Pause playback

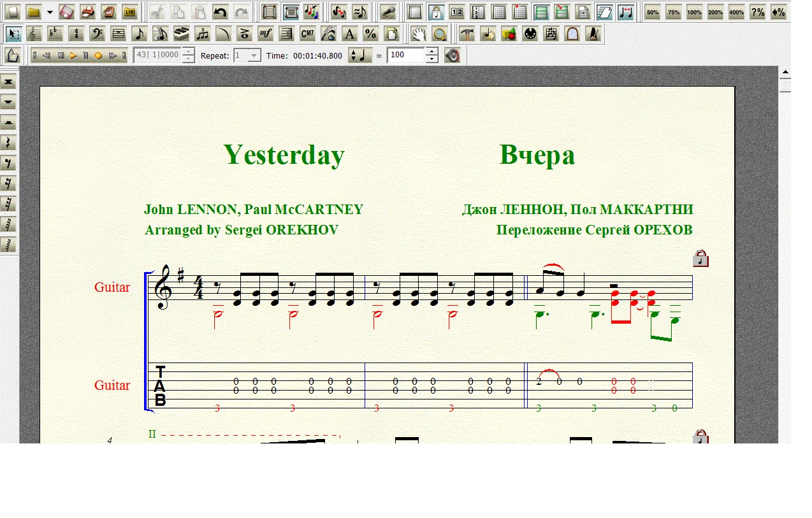point(85,56)
